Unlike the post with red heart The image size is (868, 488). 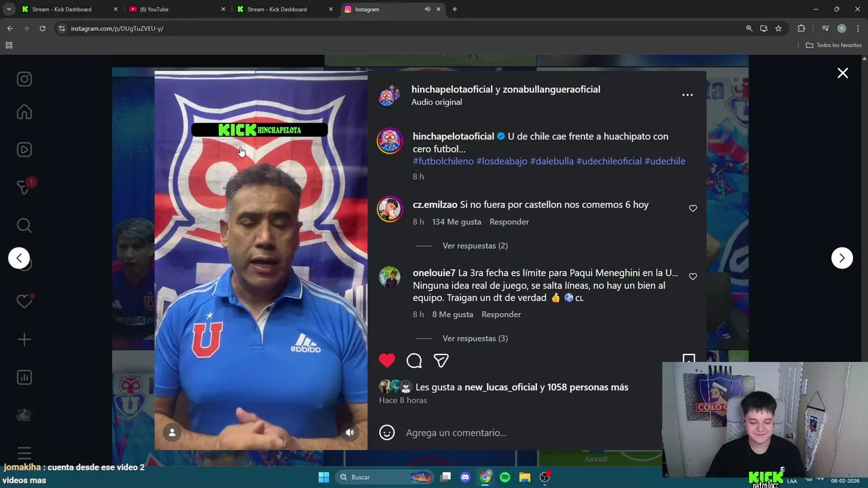(x=387, y=361)
